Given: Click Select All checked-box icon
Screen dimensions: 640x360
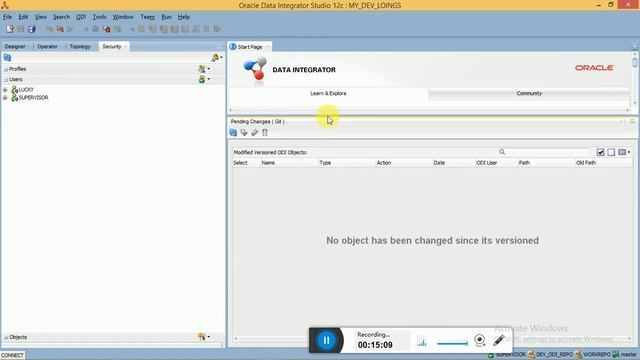Looking at the screenshot, I should [x=600, y=152].
